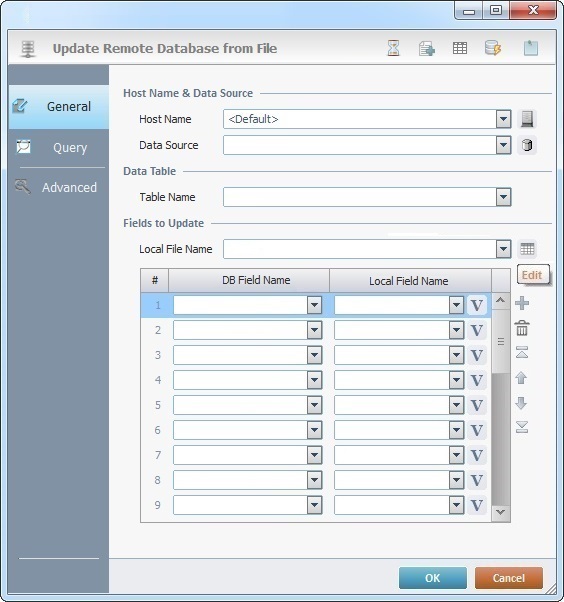The height and width of the screenshot is (602, 564).
Task: Click the move up arrow icon
Action: pos(521,378)
